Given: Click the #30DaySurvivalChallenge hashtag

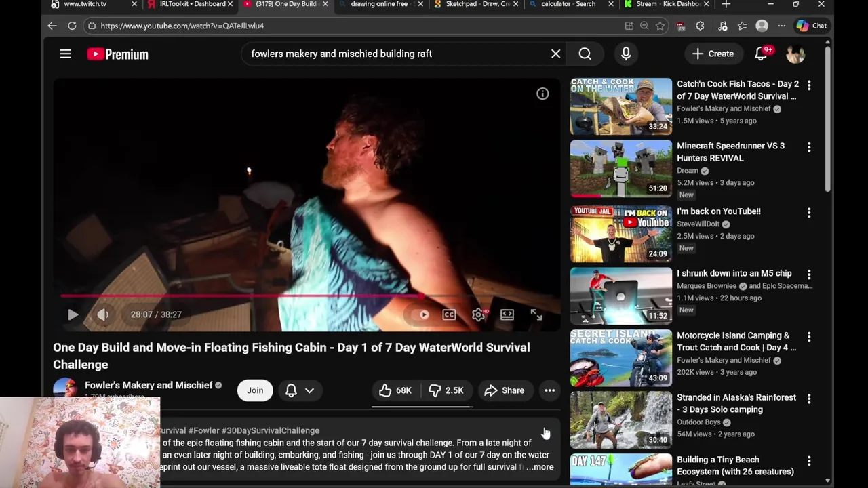Looking at the screenshot, I should 271,430.
